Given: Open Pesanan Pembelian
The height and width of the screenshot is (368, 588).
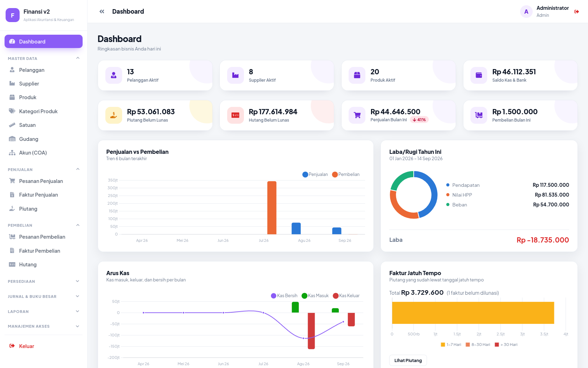Looking at the screenshot, I should point(43,237).
